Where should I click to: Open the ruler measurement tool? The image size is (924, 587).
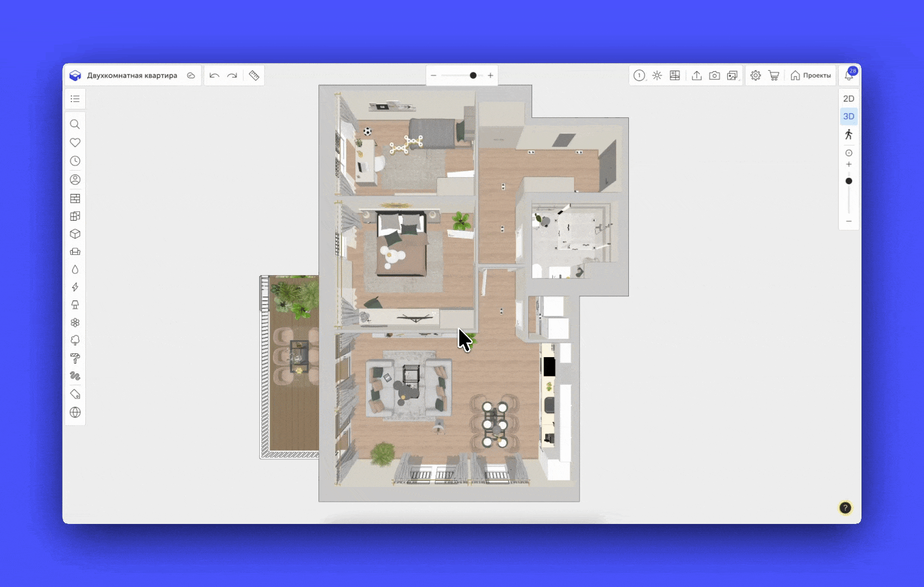[x=254, y=76]
